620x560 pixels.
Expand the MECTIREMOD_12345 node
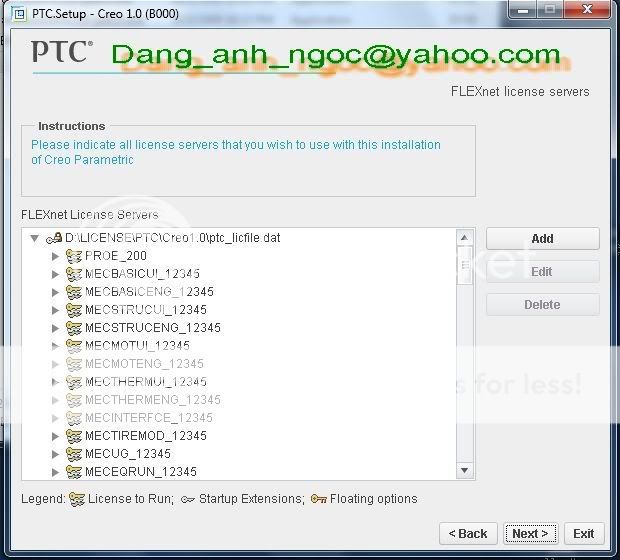[x=56, y=436]
